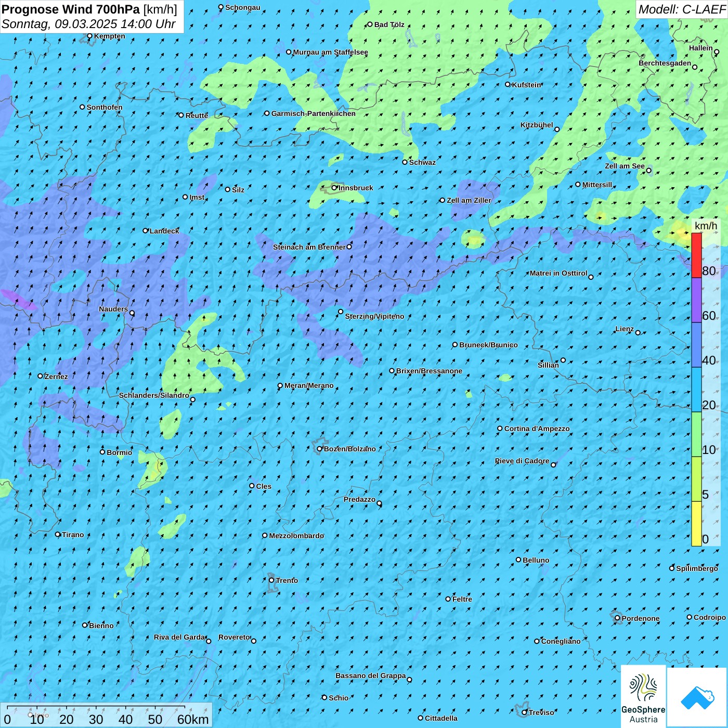The height and width of the screenshot is (728, 728).
Task: Click the Lienz city marker dot
Action: point(638,333)
